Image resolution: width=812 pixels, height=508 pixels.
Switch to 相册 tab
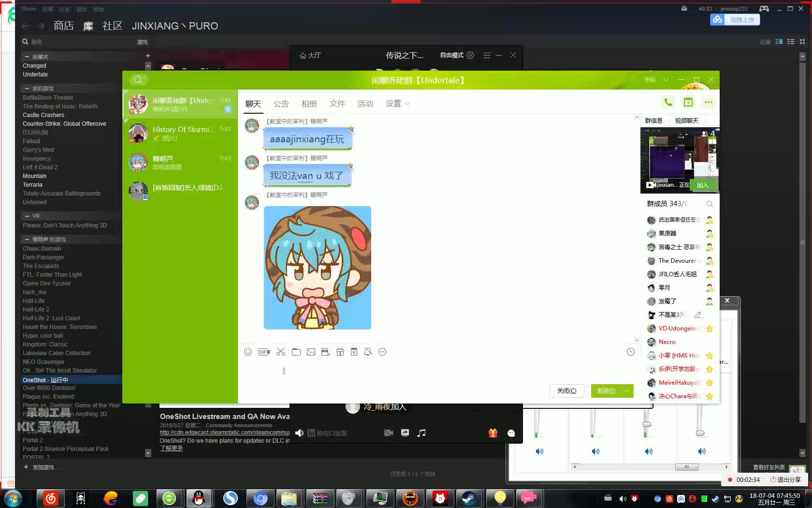(309, 104)
